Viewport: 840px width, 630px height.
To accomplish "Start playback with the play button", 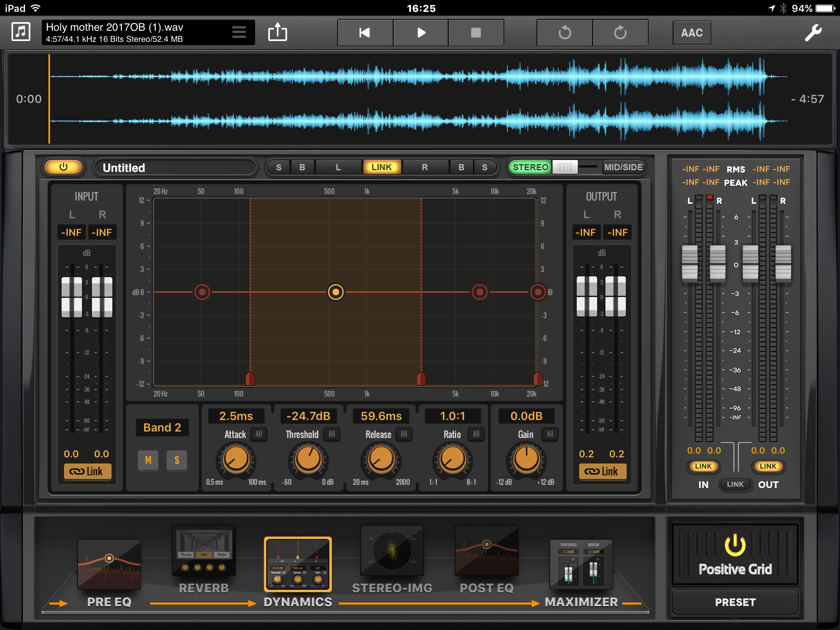I will point(421,32).
